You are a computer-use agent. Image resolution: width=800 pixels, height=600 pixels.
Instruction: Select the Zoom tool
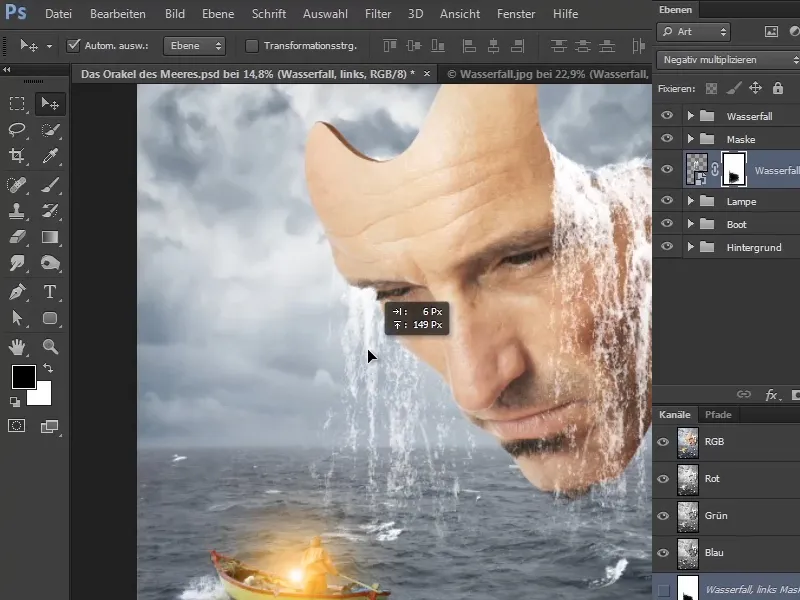click(x=50, y=347)
